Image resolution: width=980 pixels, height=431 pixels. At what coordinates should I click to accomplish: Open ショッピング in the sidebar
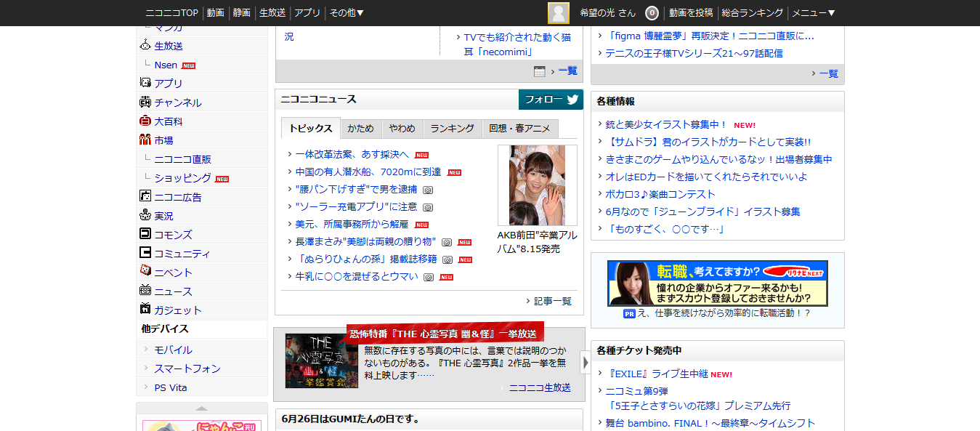[183, 178]
